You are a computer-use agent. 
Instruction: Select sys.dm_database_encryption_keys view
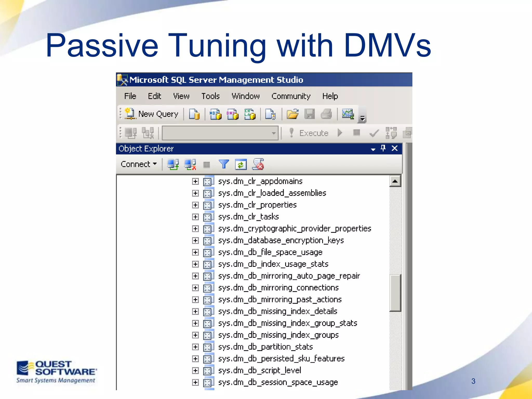point(281,241)
